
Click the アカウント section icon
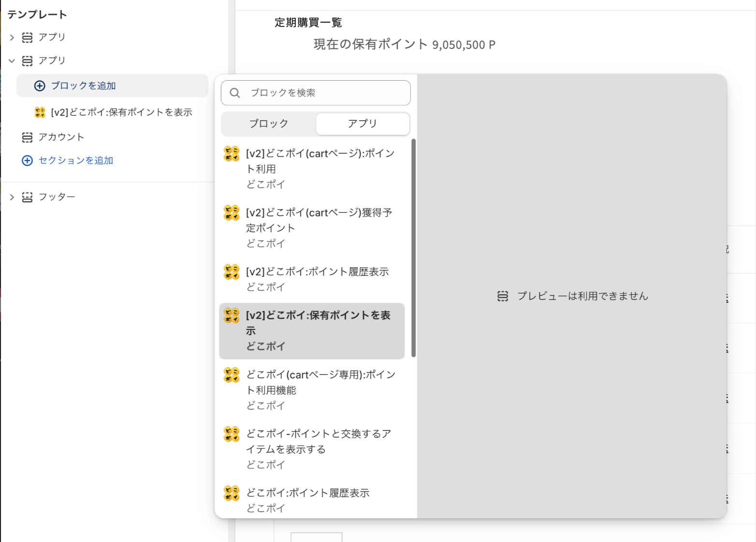[28, 138]
